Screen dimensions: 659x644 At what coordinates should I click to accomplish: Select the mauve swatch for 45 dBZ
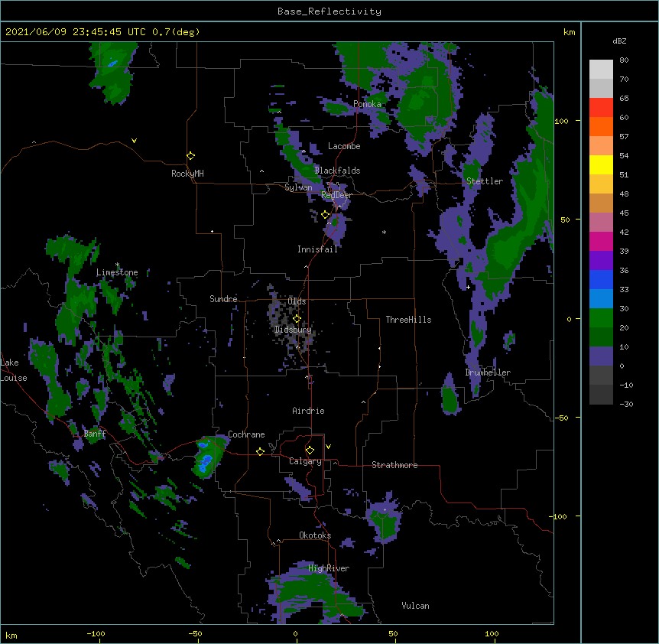click(601, 222)
